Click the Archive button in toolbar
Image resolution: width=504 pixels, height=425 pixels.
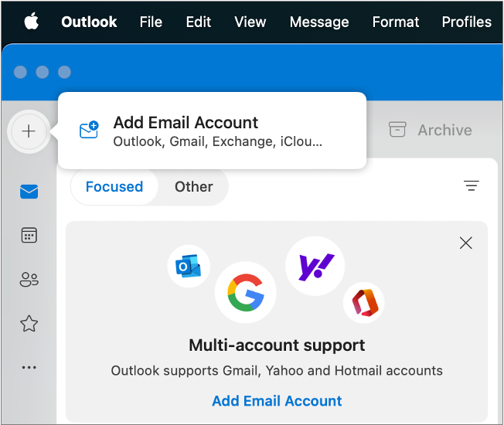pyautogui.click(x=430, y=130)
